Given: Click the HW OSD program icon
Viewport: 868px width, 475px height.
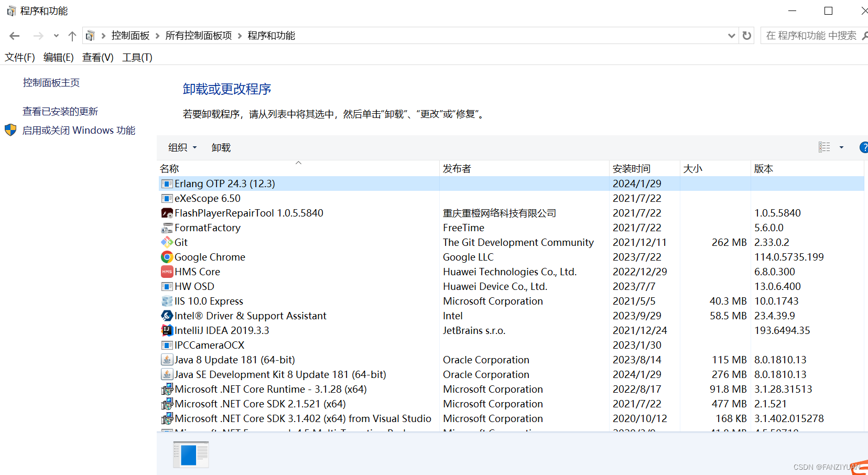Looking at the screenshot, I should pos(167,286).
